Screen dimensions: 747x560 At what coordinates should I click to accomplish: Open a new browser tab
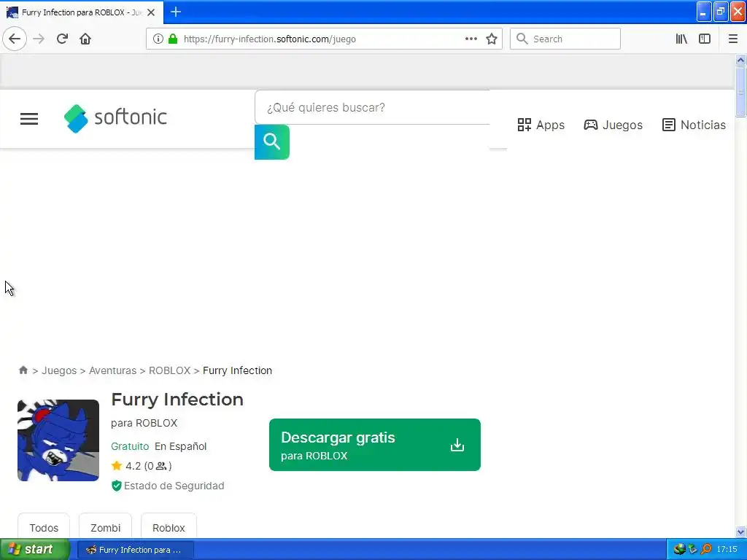(176, 12)
